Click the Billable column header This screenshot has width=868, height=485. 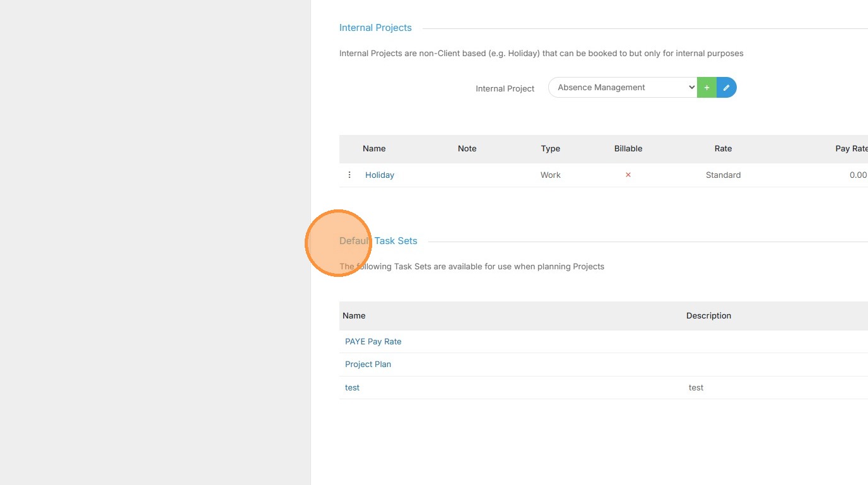(x=628, y=149)
